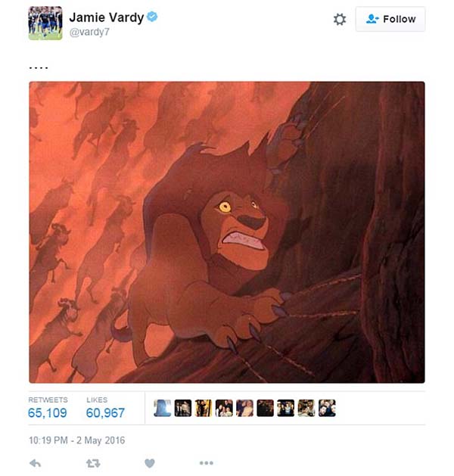Screen dimensions: 454x476
Task: Click the Jamie Vardy display name
Action: tap(106, 17)
